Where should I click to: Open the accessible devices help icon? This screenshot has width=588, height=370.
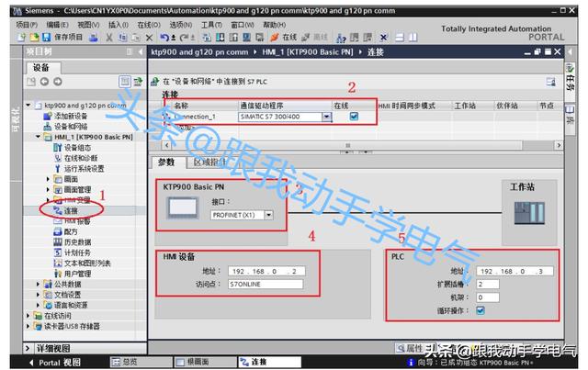[341, 38]
